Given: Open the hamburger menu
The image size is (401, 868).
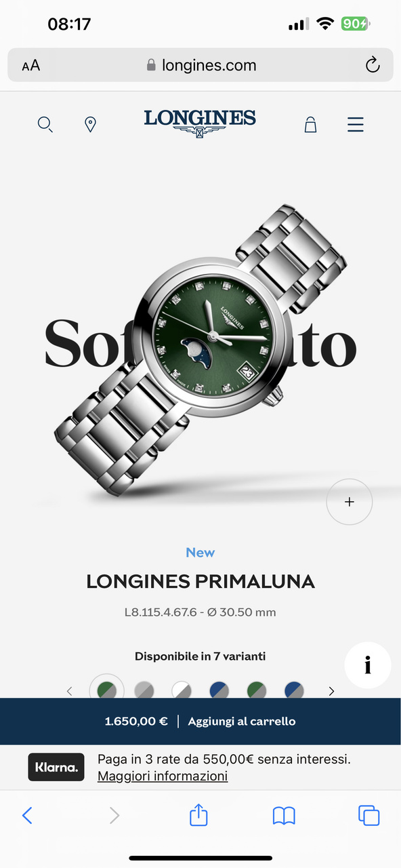Looking at the screenshot, I should tap(356, 125).
